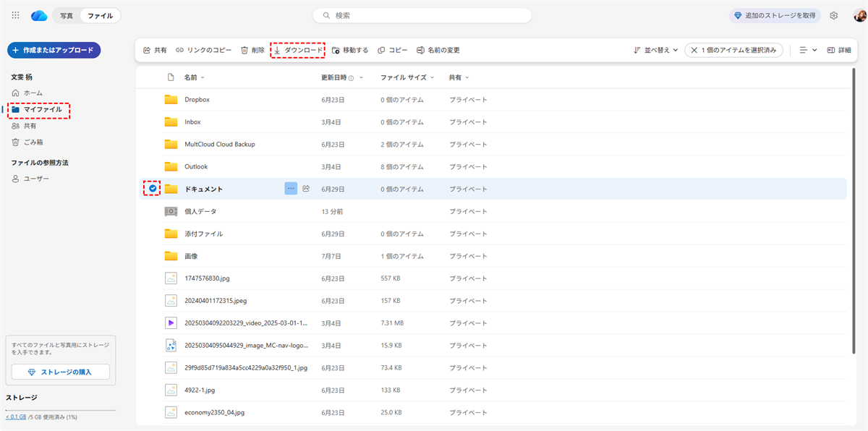Click the Outlook folder icon
The width and height of the screenshot is (868, 431).
(x=171, y=166)
